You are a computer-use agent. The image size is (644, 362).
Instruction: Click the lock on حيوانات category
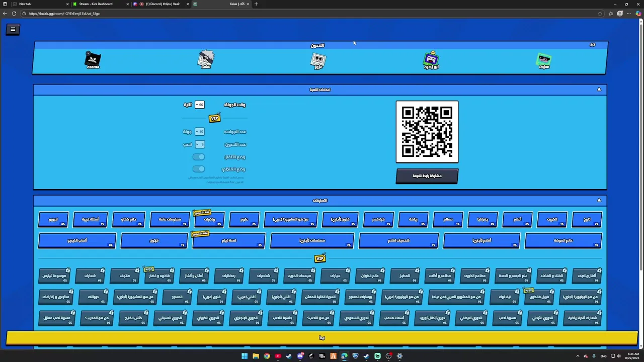tap(105, 292)
